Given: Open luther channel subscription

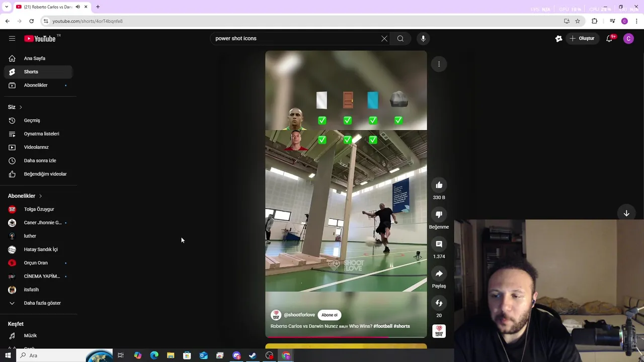Looking at the screenshot, I should pyautogui.click(x=38, y=236).
